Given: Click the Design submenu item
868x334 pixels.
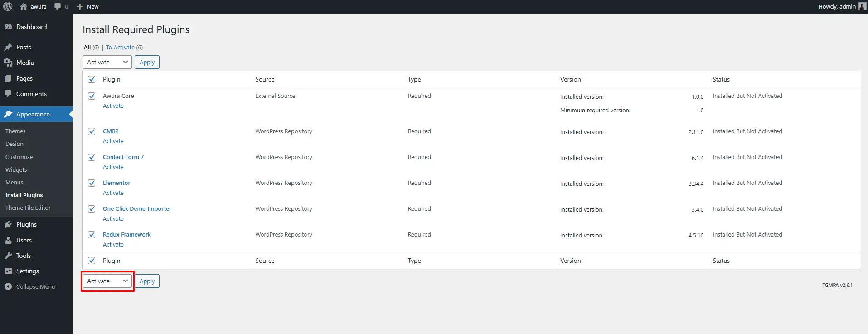Looking at the screenshot, I should point(15,144).
